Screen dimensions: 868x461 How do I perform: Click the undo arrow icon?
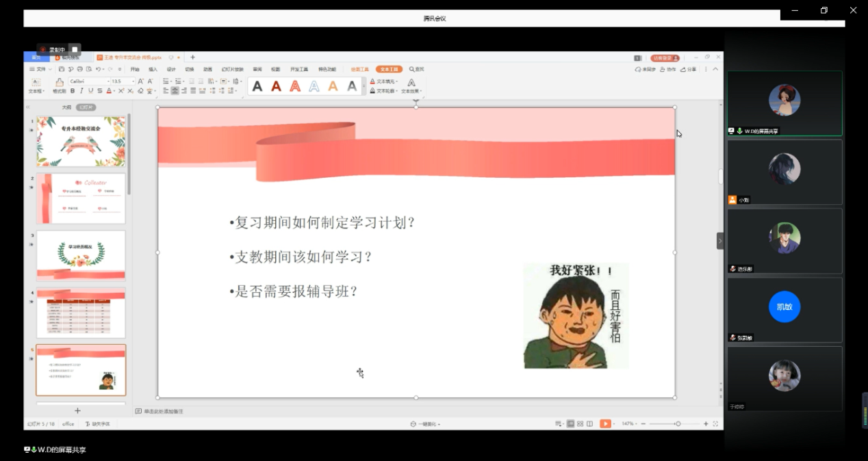(99, 69)
